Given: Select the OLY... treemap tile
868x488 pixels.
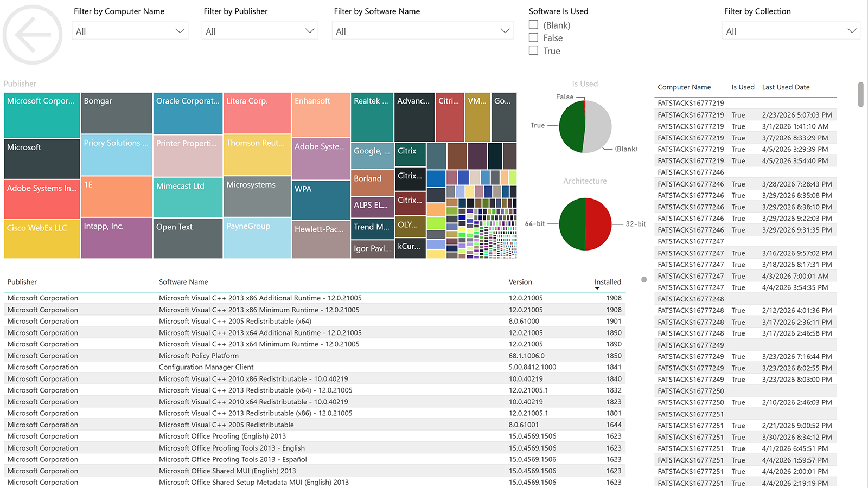Looking at the screenshot, I should pyautogui.click(x=410, y=226).
